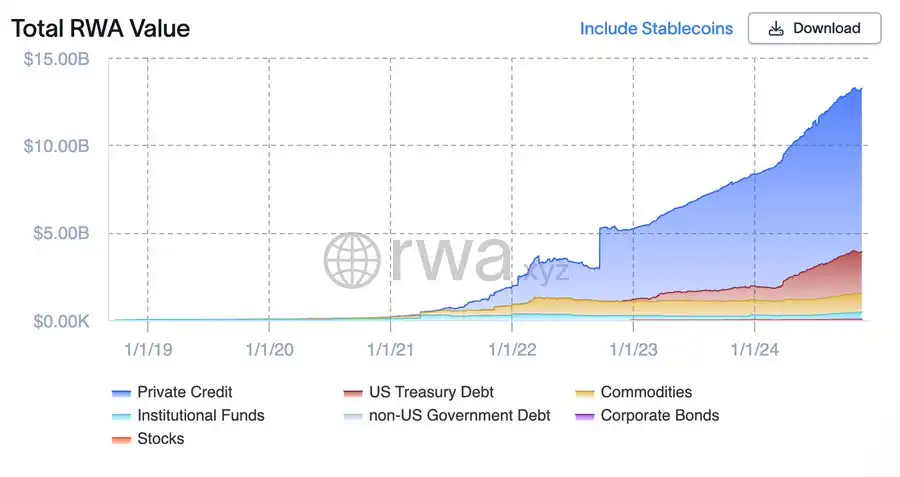Click the Commodities legend swatch

585,393
